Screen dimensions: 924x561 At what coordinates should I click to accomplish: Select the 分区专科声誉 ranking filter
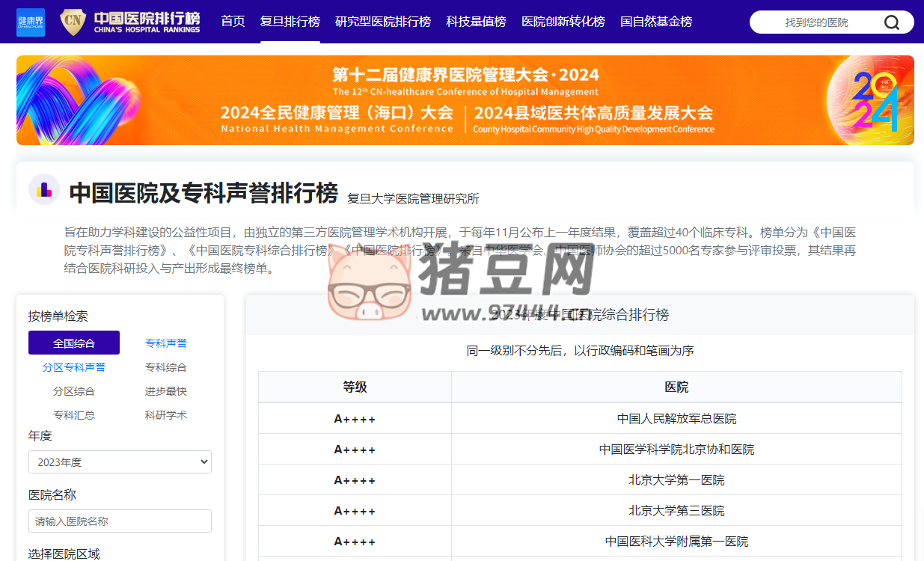(74, 367)
